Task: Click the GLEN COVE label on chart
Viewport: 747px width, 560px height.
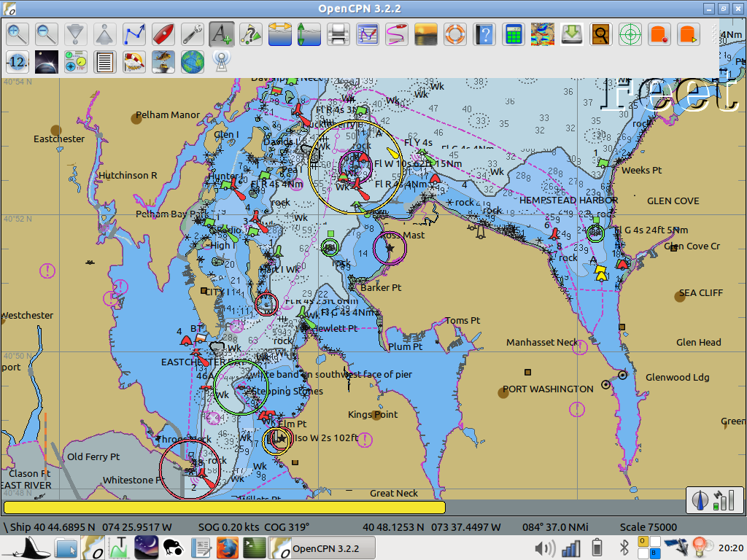Action: click(673, 201)
